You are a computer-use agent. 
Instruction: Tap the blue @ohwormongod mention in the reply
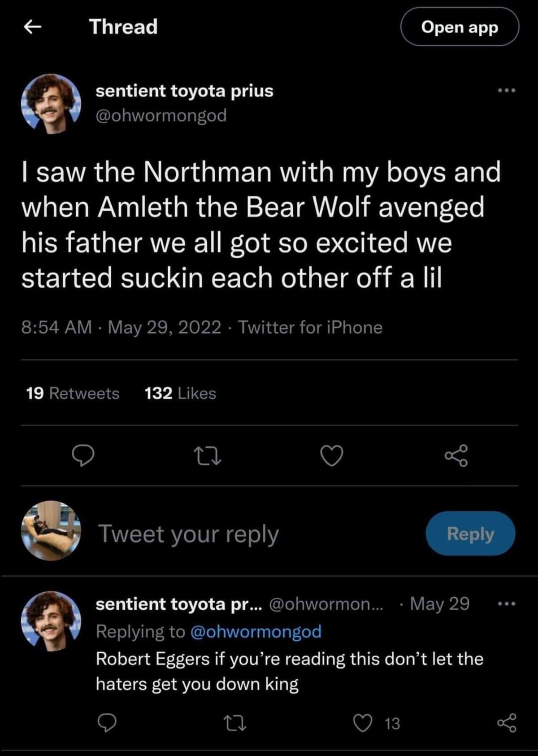256,631
